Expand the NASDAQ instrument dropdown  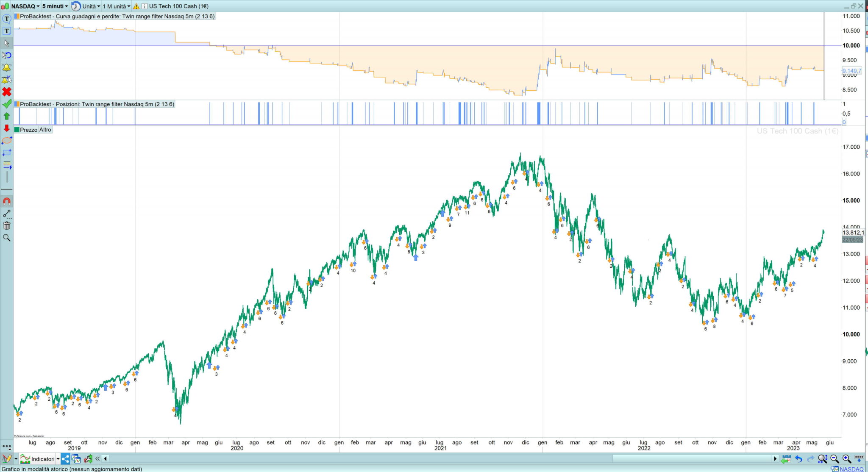coord(25,6)
